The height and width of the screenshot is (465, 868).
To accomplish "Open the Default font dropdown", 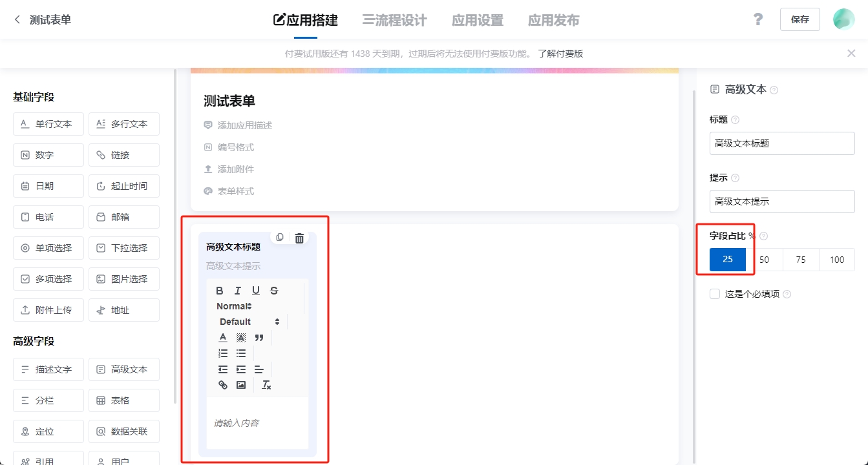I will click(249, 322).
